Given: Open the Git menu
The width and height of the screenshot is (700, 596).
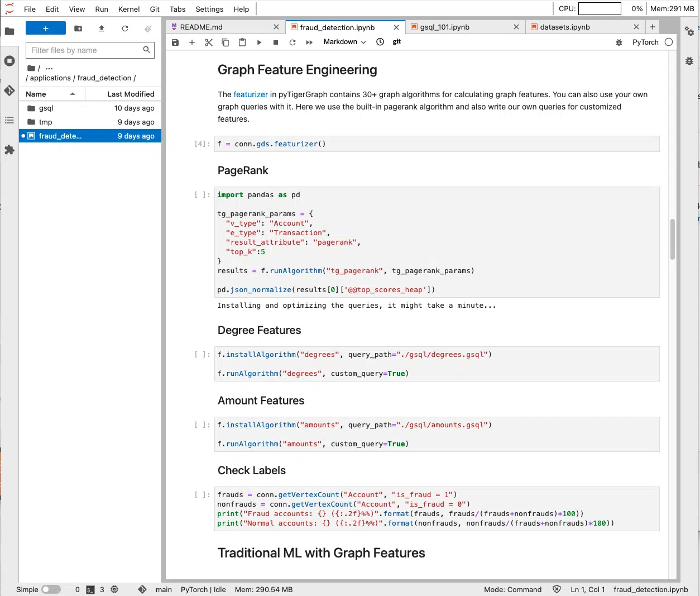Looking at the screenshot, I should click(x=155, y=9).
